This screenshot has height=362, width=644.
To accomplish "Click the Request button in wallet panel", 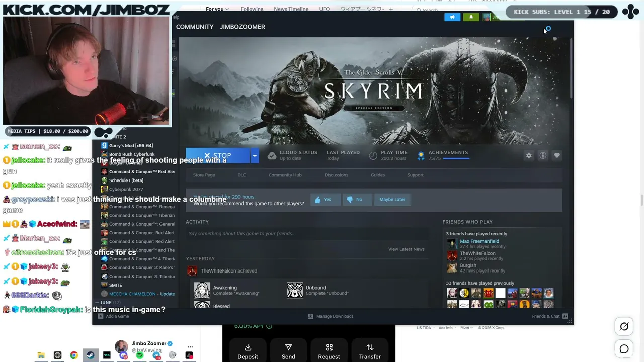I will [x=329, y=351].
